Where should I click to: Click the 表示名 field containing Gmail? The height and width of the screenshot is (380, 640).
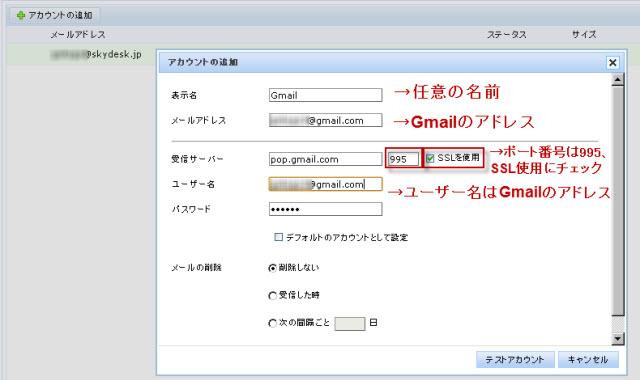tap(325, 95)
